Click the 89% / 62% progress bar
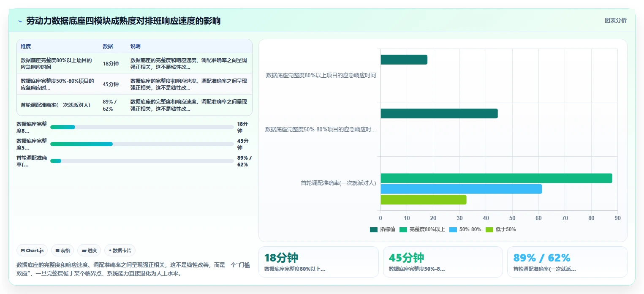The width and height of the screenshot is (644, 294). [x=142, y=161]
